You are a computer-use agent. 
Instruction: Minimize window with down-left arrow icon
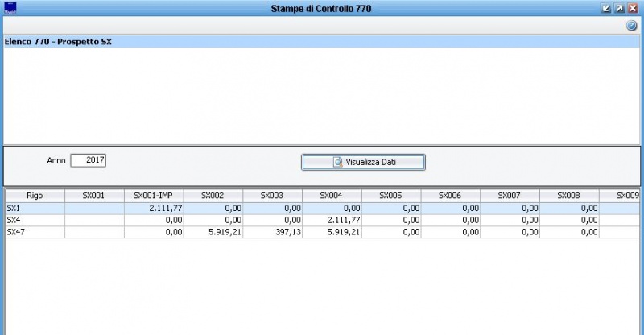tap(606, 8)
